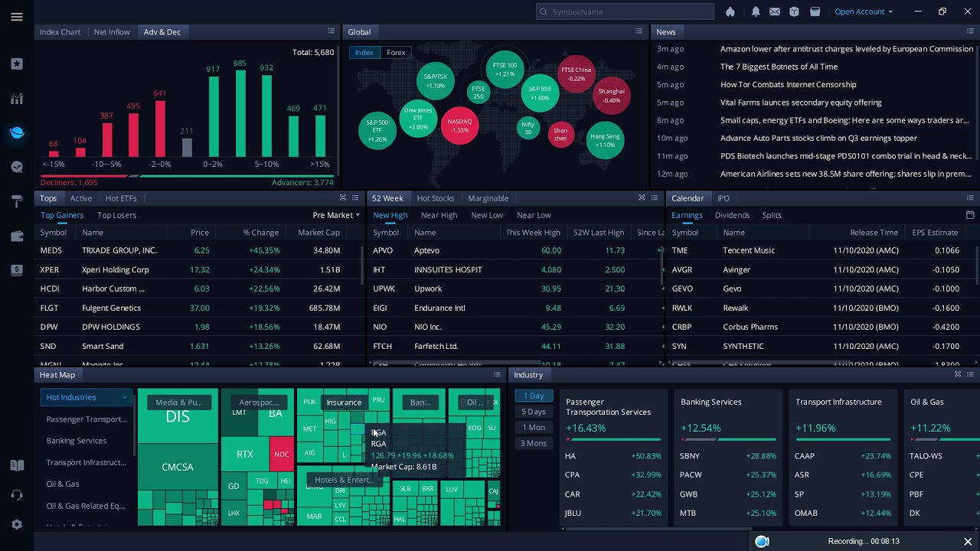Viewport: 980px width, 551px height.
Task: Expand the Industry panel fullscreen icon
Action: pyautogui.click(x=958, y=374)
